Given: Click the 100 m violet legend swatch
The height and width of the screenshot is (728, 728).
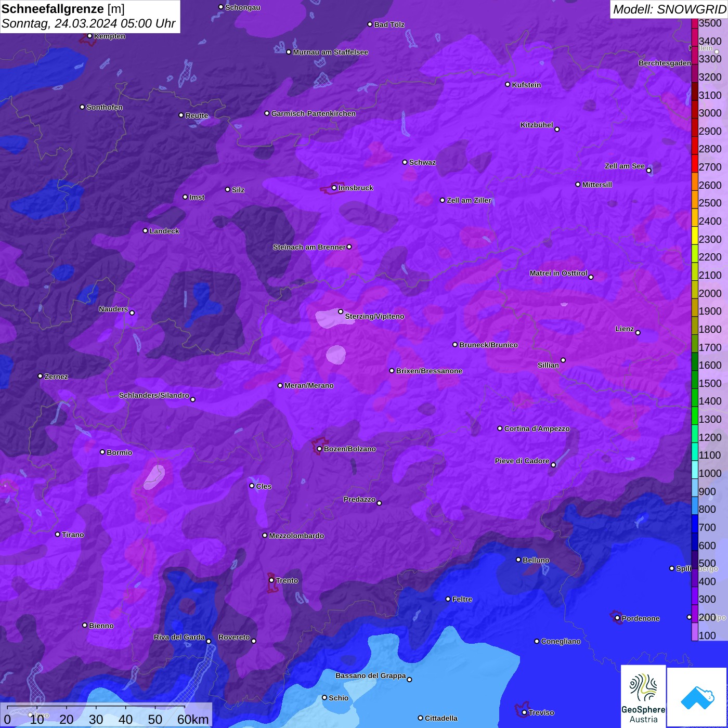Looking at the screenshot, I should [695, 631].
